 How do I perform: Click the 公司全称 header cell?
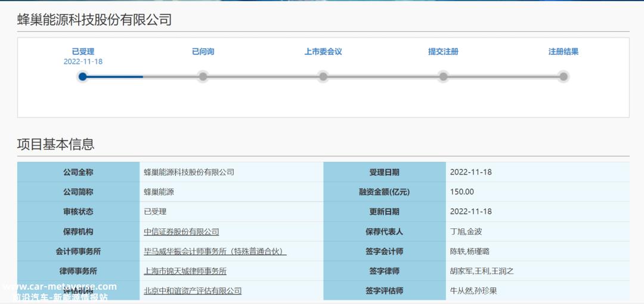tap(79, 172)
